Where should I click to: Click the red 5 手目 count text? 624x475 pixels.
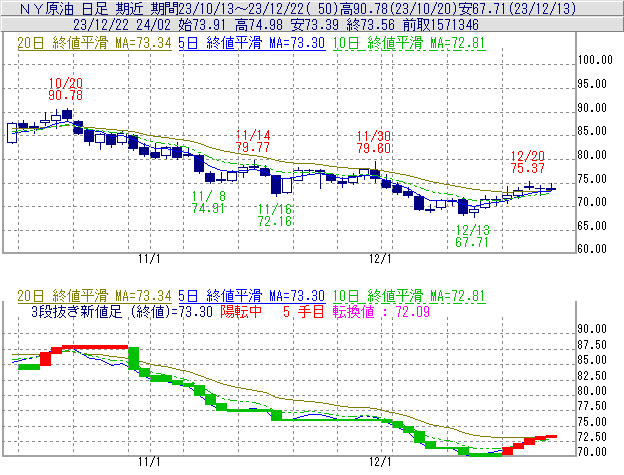[x=304, y=311]
